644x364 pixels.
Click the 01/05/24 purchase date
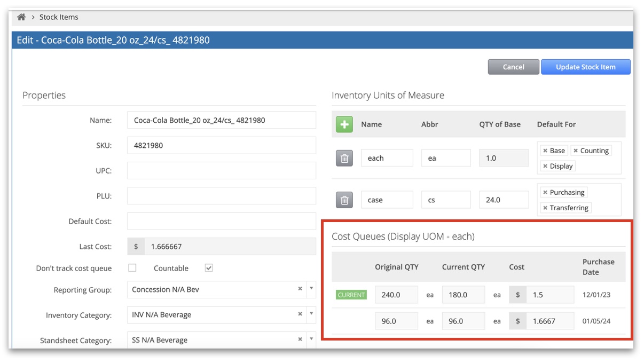597,321
